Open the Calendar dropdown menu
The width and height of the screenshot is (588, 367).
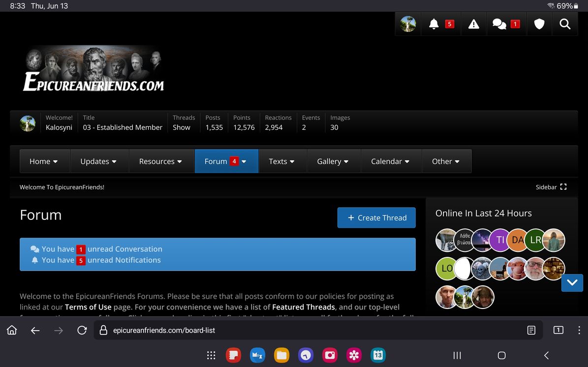pos(391,161)
